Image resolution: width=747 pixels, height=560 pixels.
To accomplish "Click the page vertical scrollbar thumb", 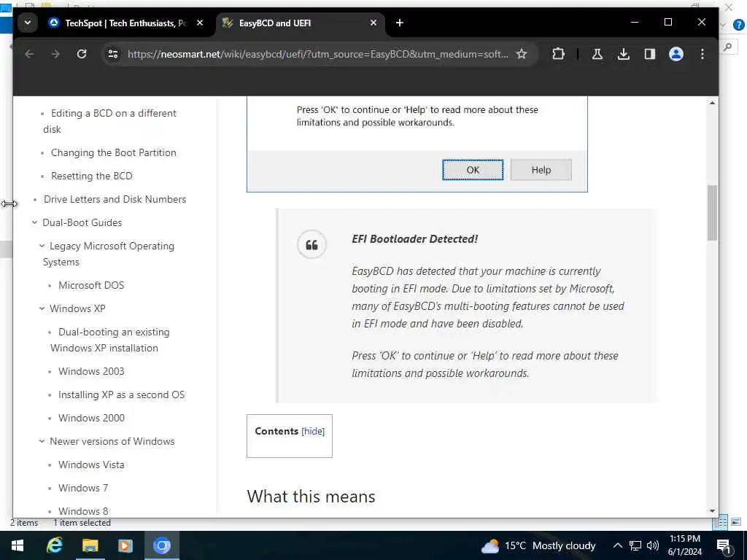I will point(712,212).
